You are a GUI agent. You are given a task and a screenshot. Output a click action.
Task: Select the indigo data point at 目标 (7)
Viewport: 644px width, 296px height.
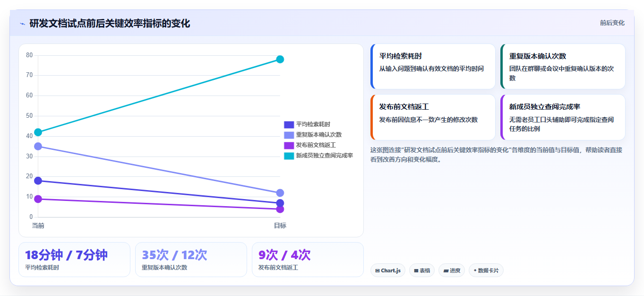tap(280, 203)
